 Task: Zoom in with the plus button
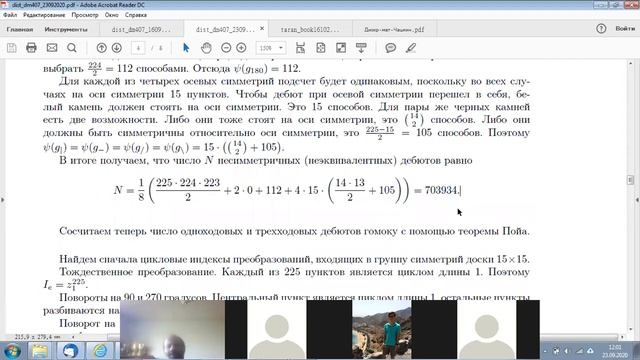[x=241, y=48]
